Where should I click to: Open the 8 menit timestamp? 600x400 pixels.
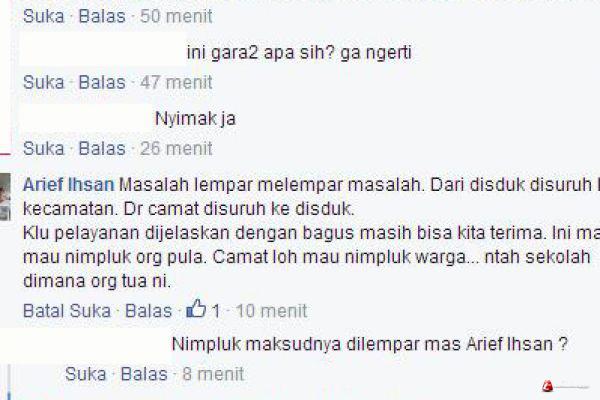tap(213, 374)
